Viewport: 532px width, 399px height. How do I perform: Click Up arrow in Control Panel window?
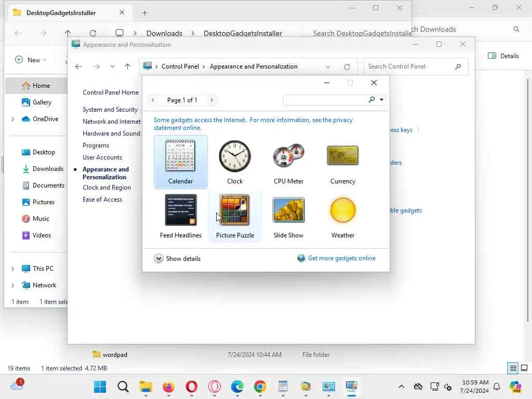coord(128,66)
